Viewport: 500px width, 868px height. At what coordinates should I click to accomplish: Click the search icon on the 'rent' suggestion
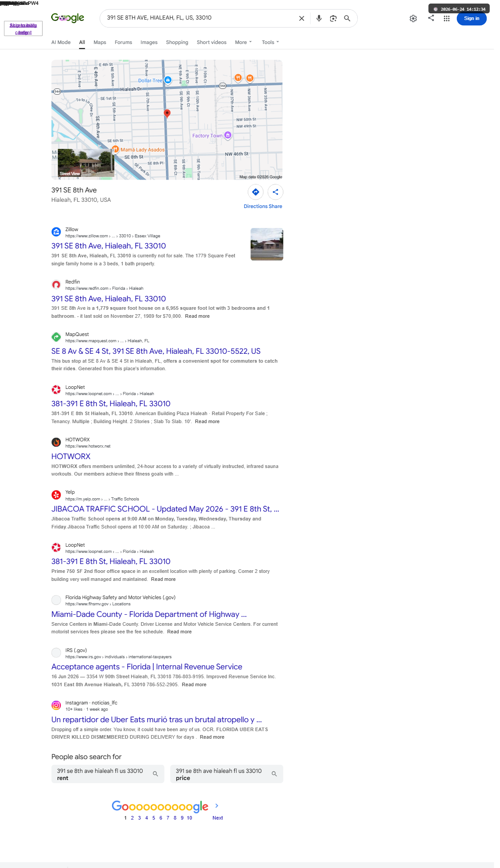click(155, 774)
